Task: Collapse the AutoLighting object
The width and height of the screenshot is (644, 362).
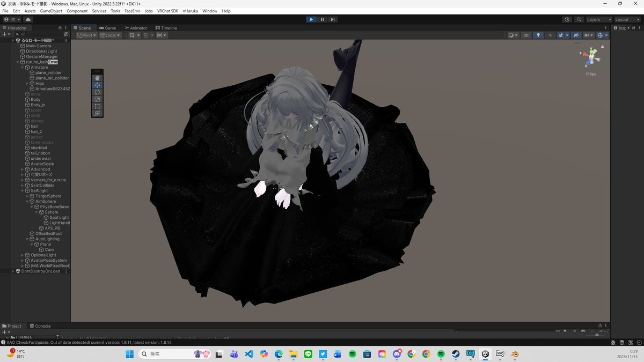Action: (27, 239)
